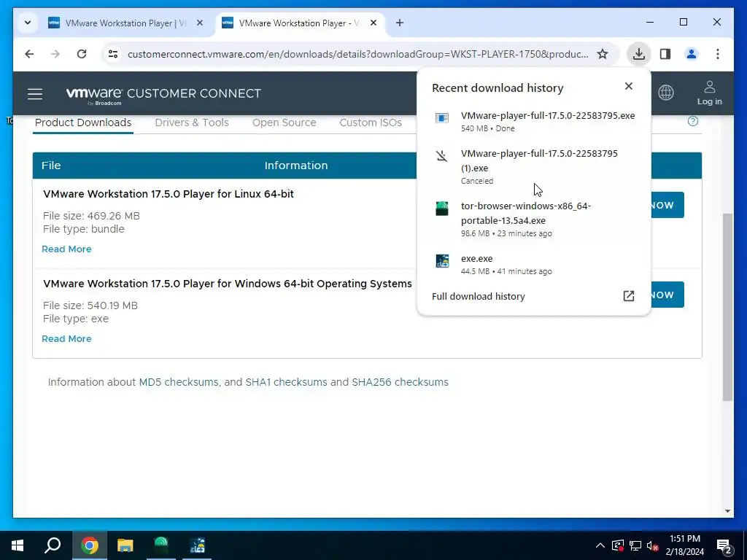Open the Chrome three-dot menu
The image size is (747, 560).
(x=718, y=54)
